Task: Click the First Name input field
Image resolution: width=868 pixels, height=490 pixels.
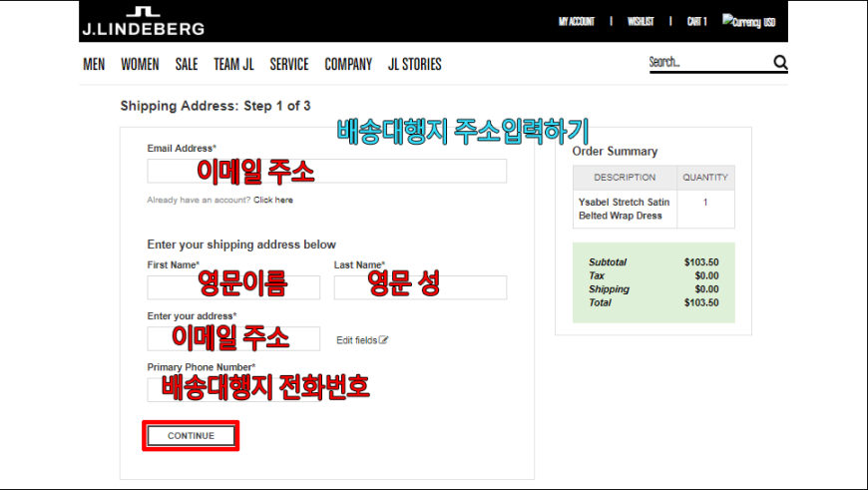Action: (233, 287)
